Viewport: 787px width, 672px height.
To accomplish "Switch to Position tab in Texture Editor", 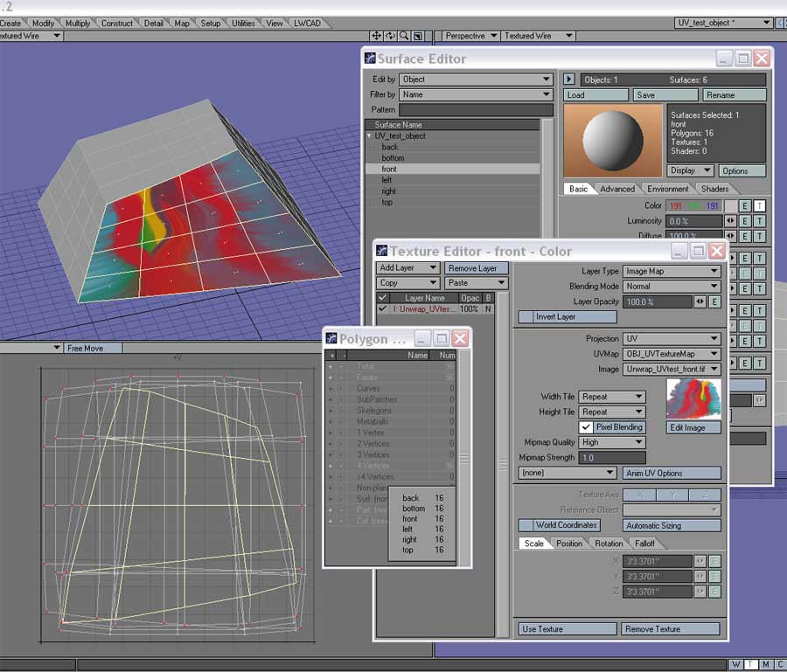I will point(569,544).
